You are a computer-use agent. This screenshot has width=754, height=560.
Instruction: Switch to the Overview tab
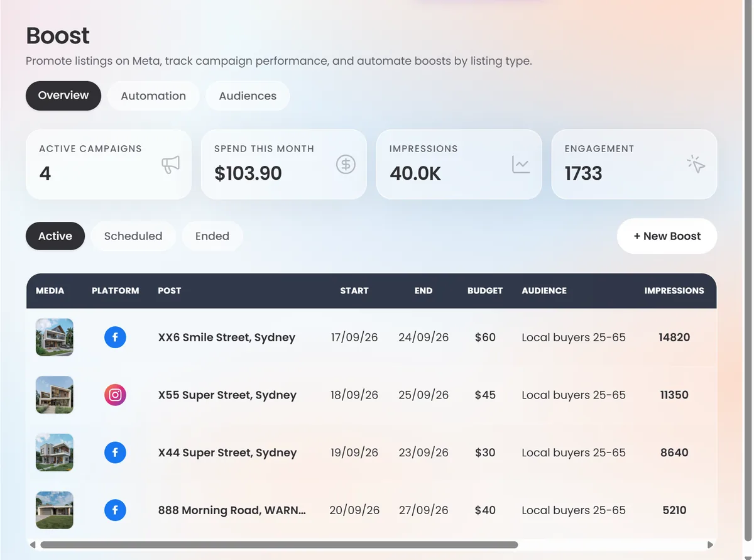click(x=63, y=96)
